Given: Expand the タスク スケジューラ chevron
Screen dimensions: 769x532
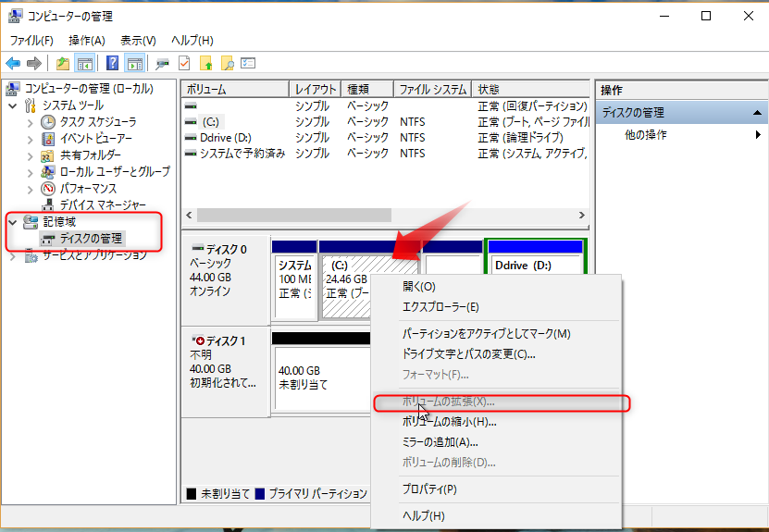Looking at the screenshot, I should (x=31, y=122).
